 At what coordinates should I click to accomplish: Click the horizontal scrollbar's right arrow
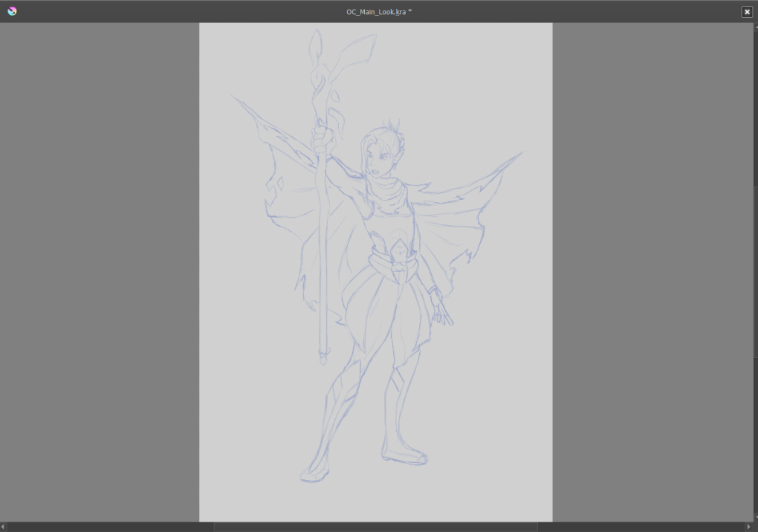click(748, 527)
